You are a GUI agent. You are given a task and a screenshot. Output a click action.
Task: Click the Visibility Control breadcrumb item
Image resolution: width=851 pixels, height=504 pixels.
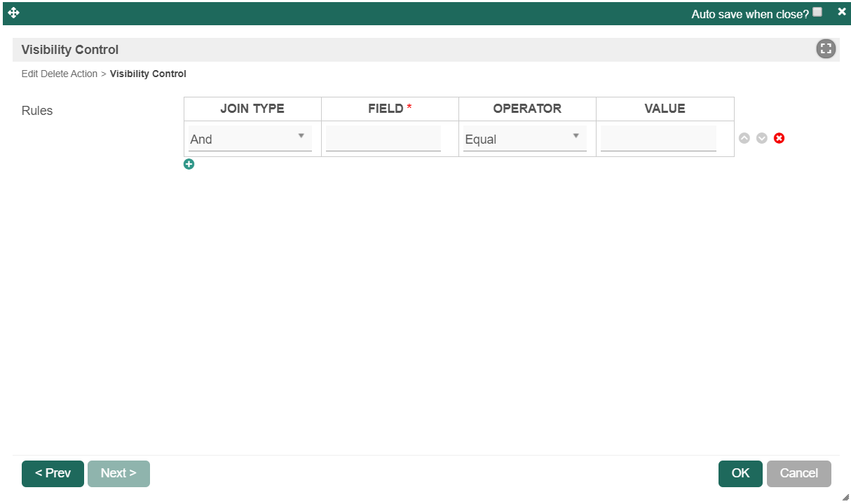(148, 74)
